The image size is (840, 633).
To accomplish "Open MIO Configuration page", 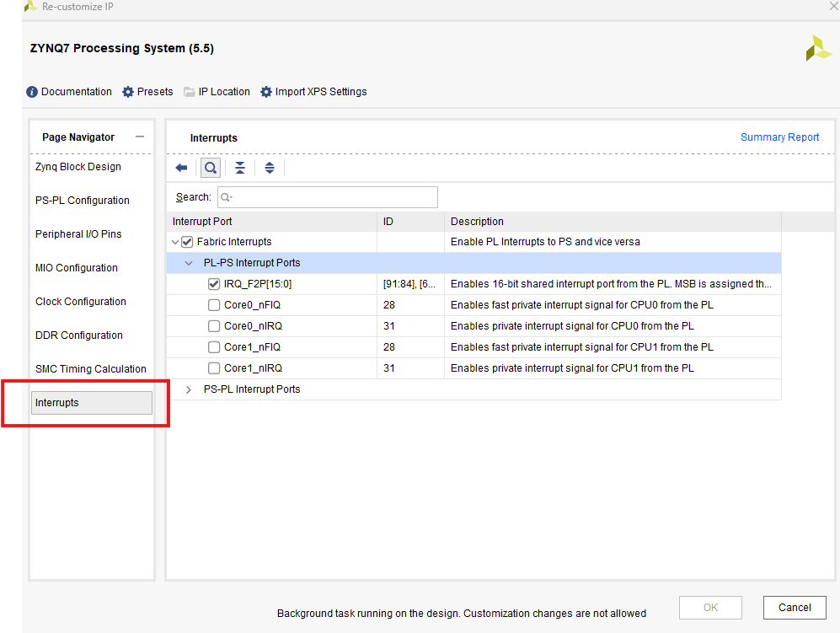I will (x=77, y=268).
